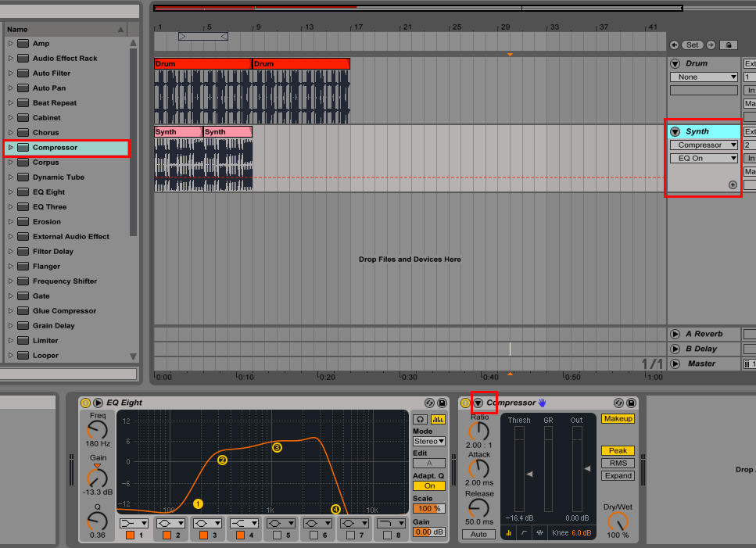This screenshot has height=548, width=756.
Task: Open EQ Eight hot-swap preset button
Action: (429, 403)
